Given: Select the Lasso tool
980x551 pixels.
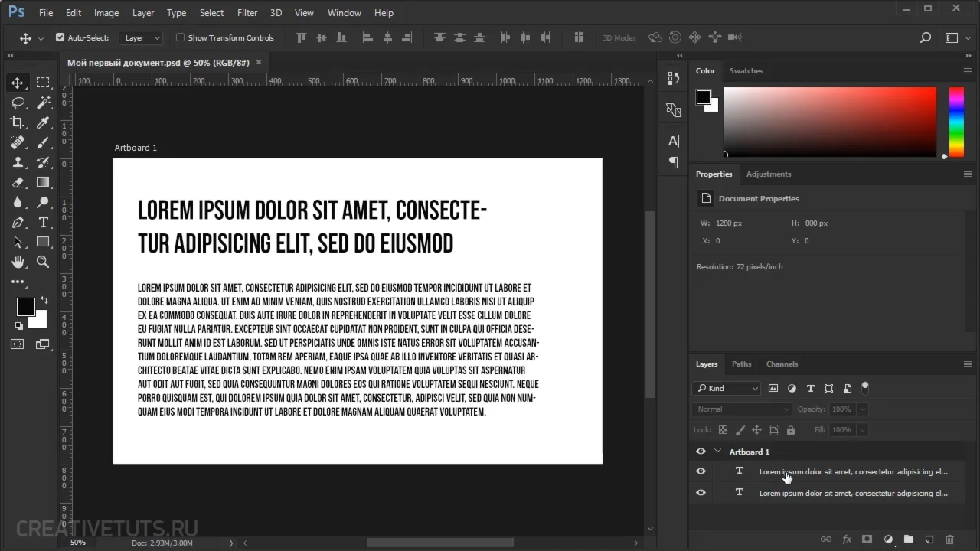Looking at the screenshot, I should [x=18, y=103].
